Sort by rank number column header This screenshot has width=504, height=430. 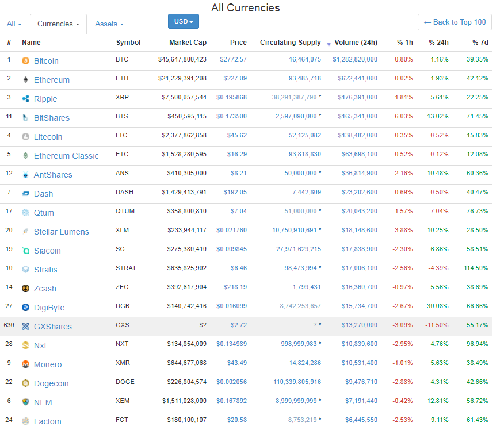point(9,43)
